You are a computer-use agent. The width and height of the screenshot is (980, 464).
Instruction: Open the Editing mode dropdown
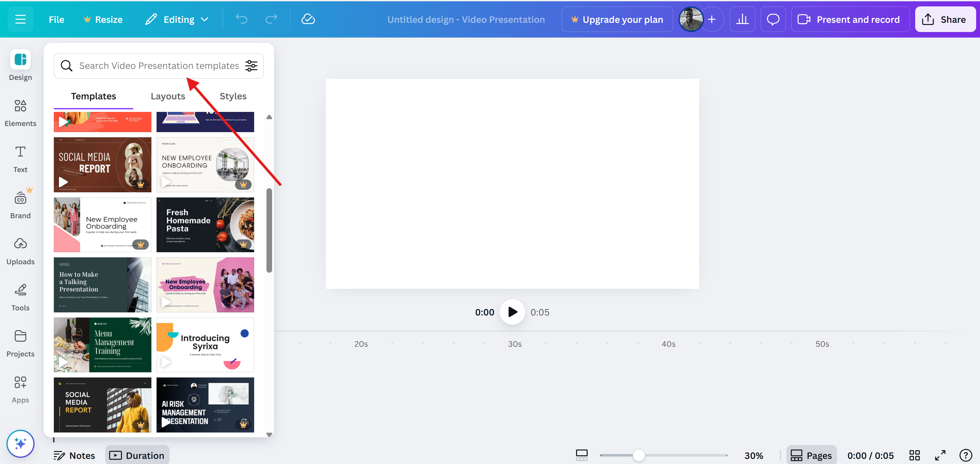pos(177,19)
